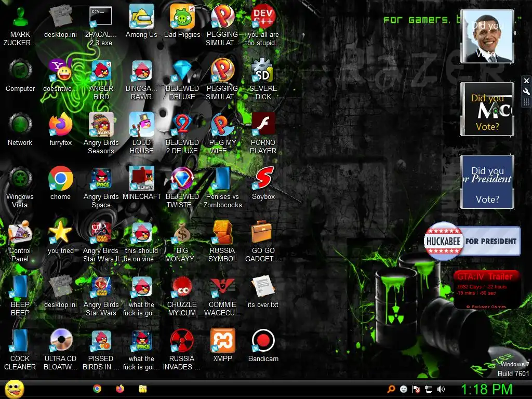The height and width of the screenshot is (399, 532).
Task: Click the smiley face Start button
Action: tap(14, 389)
